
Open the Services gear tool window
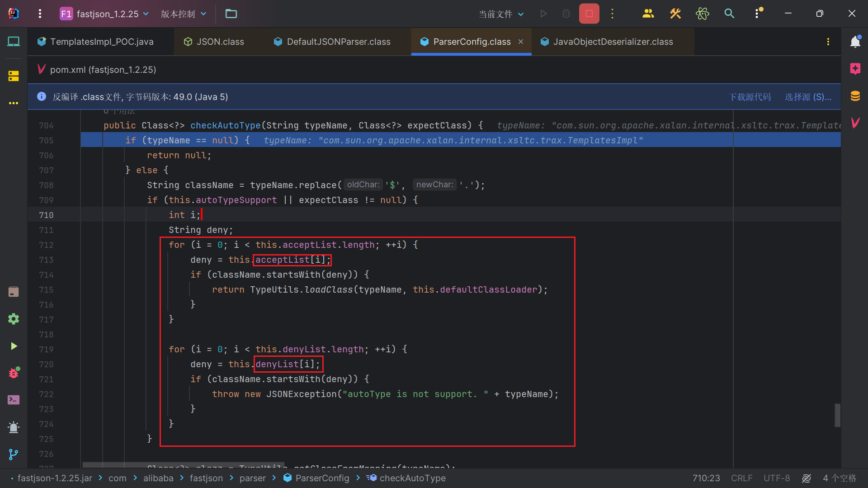click(14, 319)
